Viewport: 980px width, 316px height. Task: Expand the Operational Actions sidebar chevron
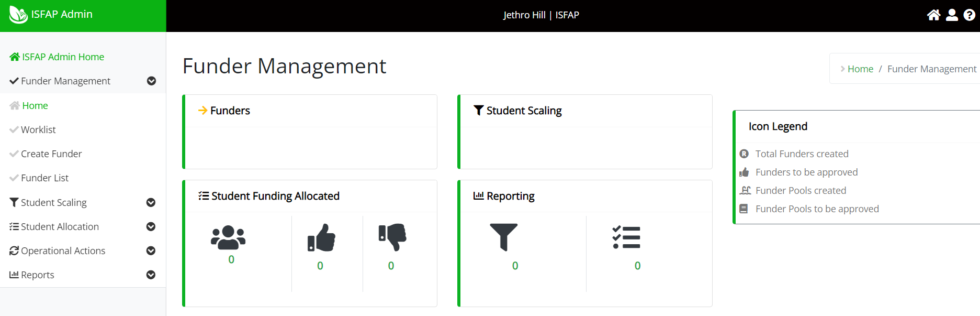click(x=151, y=251)
